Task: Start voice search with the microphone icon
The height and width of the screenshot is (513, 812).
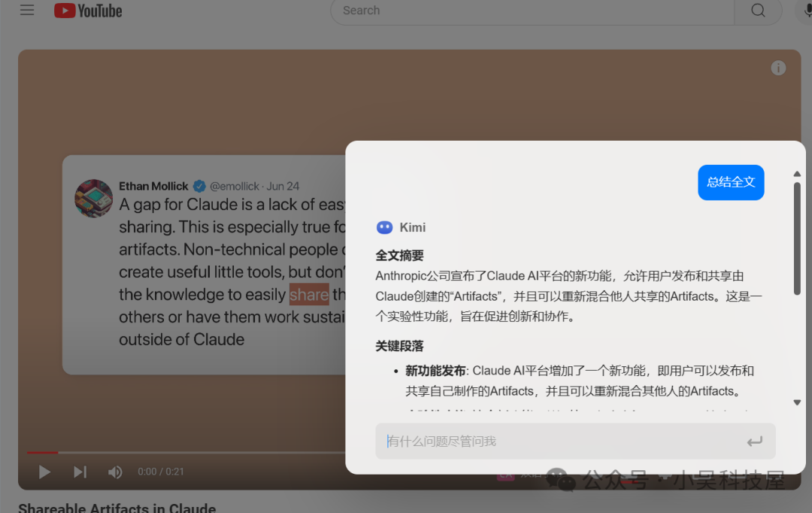Action: click(x=806, y=11)
